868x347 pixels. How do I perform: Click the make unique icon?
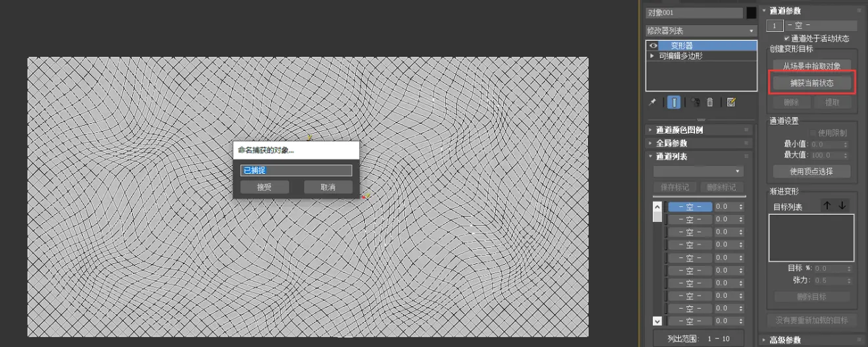[x=696, y=102]
